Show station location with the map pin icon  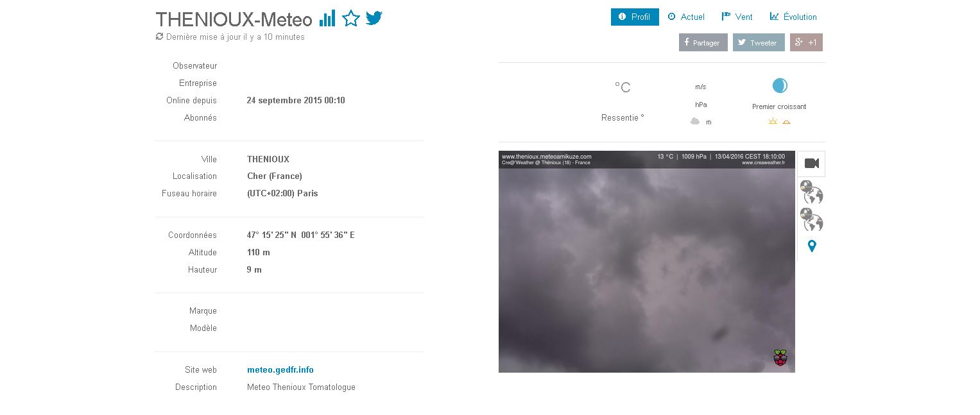812,246
